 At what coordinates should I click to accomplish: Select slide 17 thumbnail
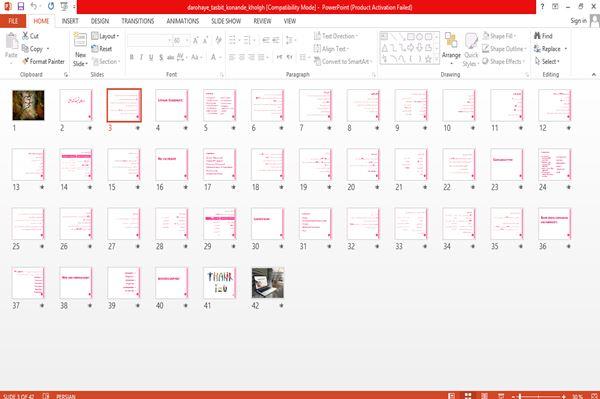[220, 164]
